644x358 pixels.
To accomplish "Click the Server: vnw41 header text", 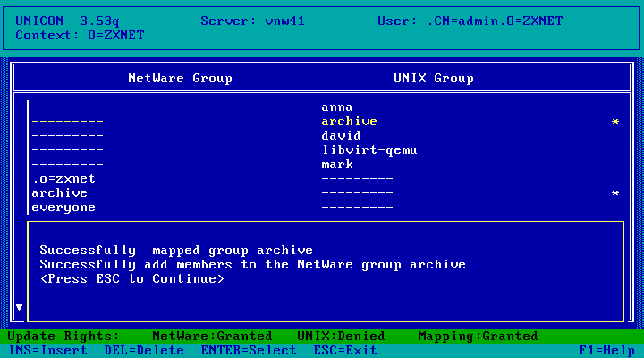I will point(252,21).
